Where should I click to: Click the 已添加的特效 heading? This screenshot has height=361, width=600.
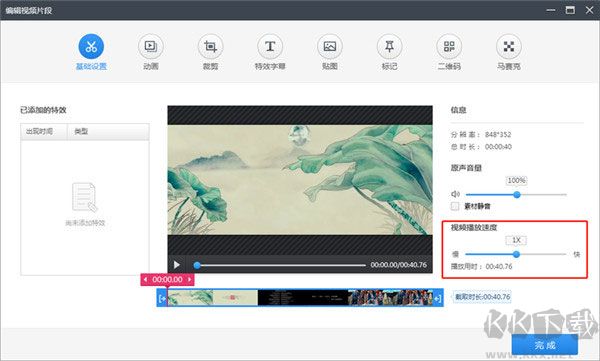pyautogui.click(x=43, y=110)
